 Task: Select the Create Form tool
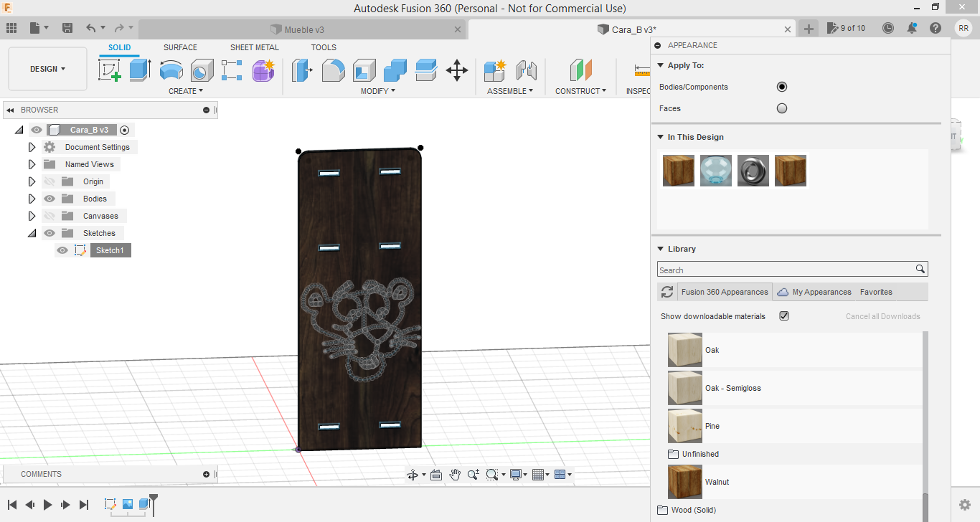263,70
